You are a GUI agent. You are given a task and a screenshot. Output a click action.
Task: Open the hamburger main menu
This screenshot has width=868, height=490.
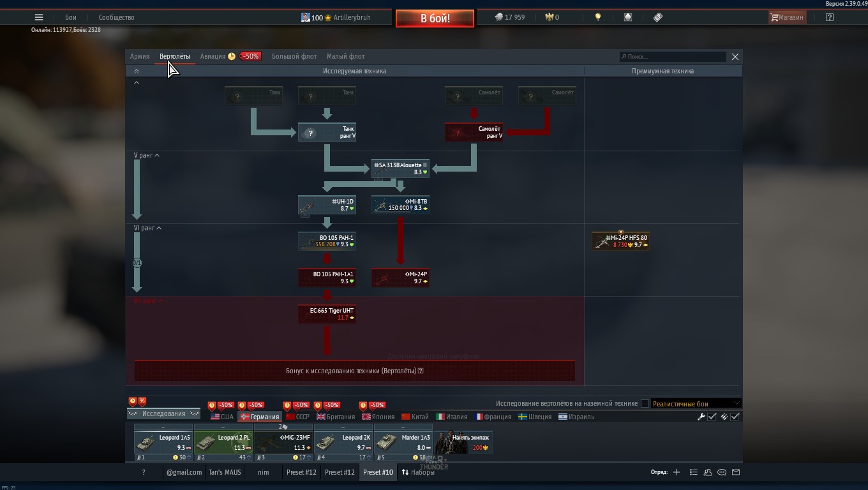(39, 17)
